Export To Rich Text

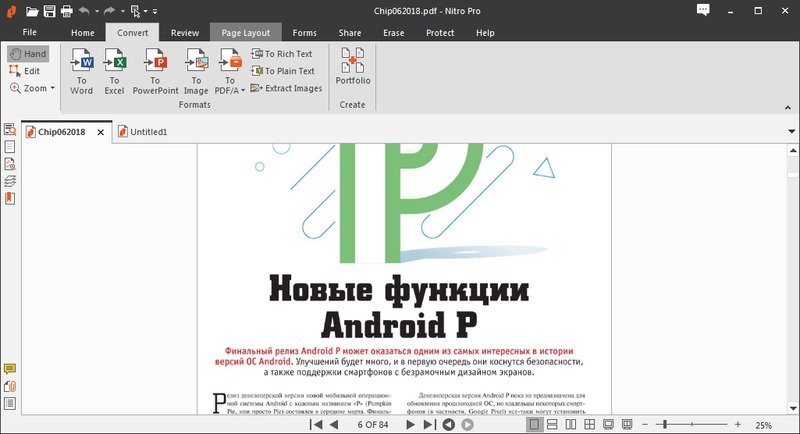[x=282, y=54]
